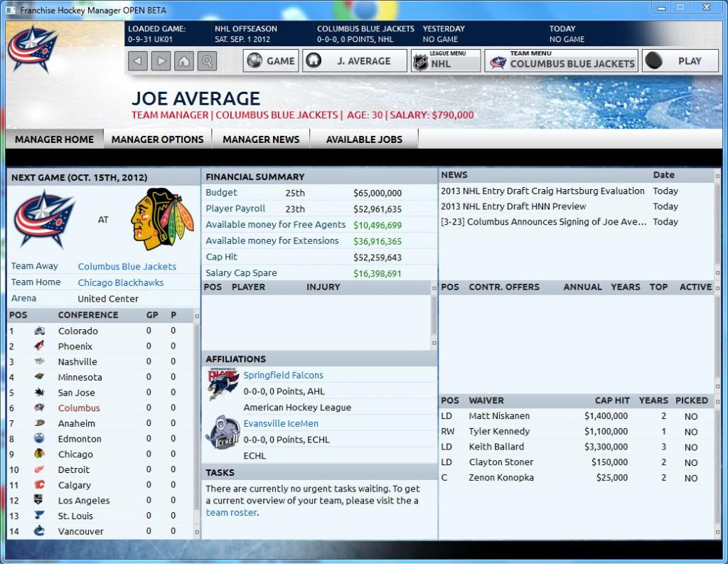Viewport: 728px width, 564px height.
Task: Go back with the left arrow button
Action: pos(137,61)
